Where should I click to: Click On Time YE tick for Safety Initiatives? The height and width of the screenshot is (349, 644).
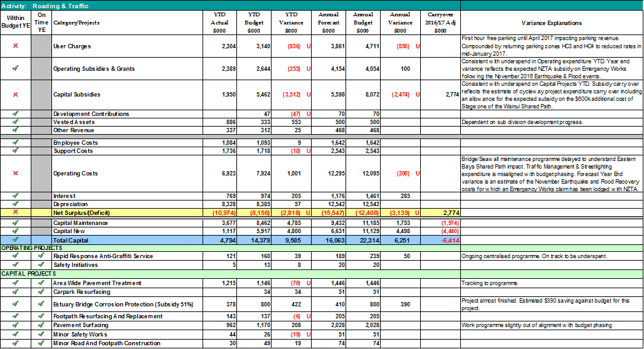pos(41,265)
